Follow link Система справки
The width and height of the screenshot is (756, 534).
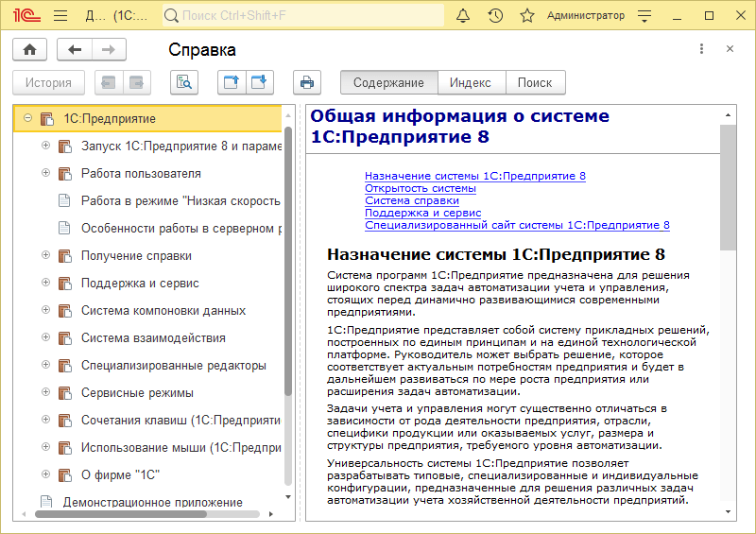412,200
